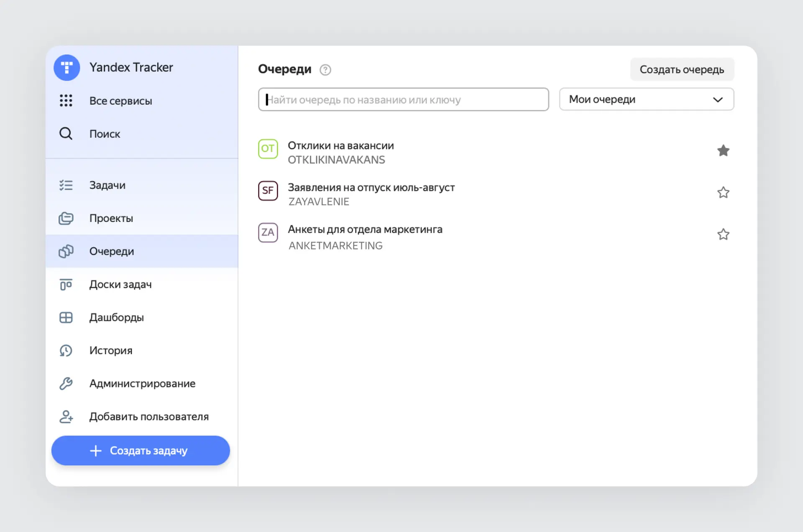Open the Tasks list icon in the sidebar
This screenshot has height=532, width=803.
click(x=66, y=185)
